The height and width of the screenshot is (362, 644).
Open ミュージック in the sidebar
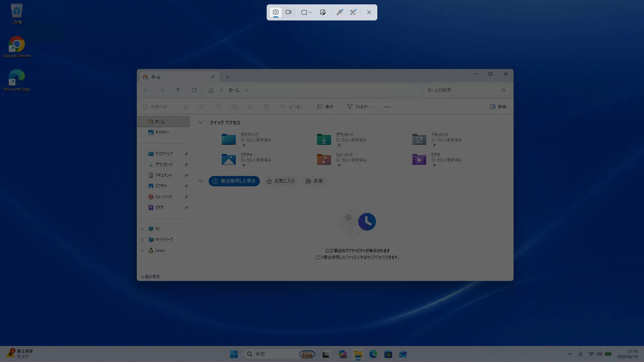(163, 197)
